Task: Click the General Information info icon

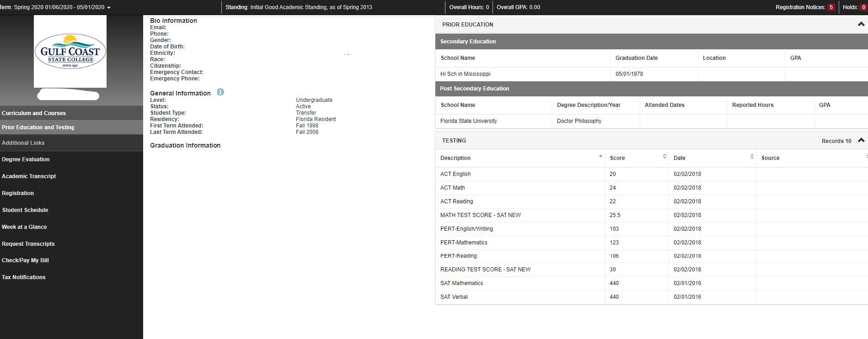Action: [x=220, y=92]
